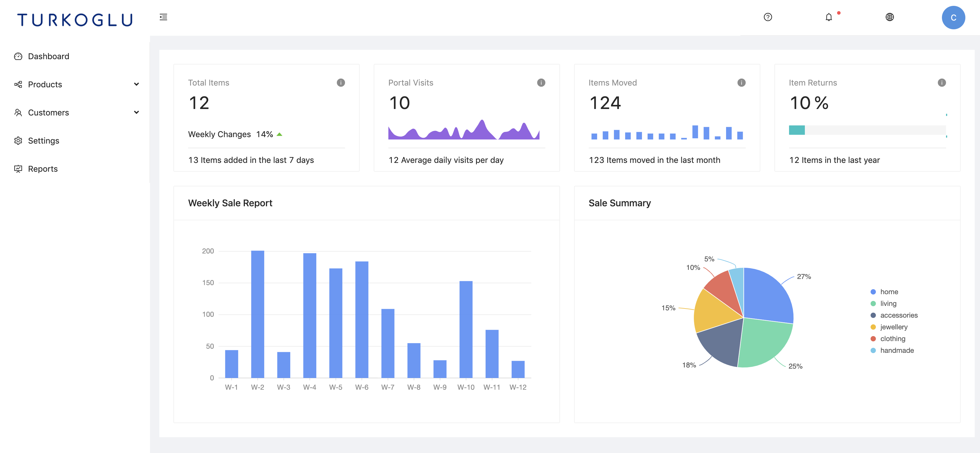
Task: Click the globe language icon
Action: [889, 17]
